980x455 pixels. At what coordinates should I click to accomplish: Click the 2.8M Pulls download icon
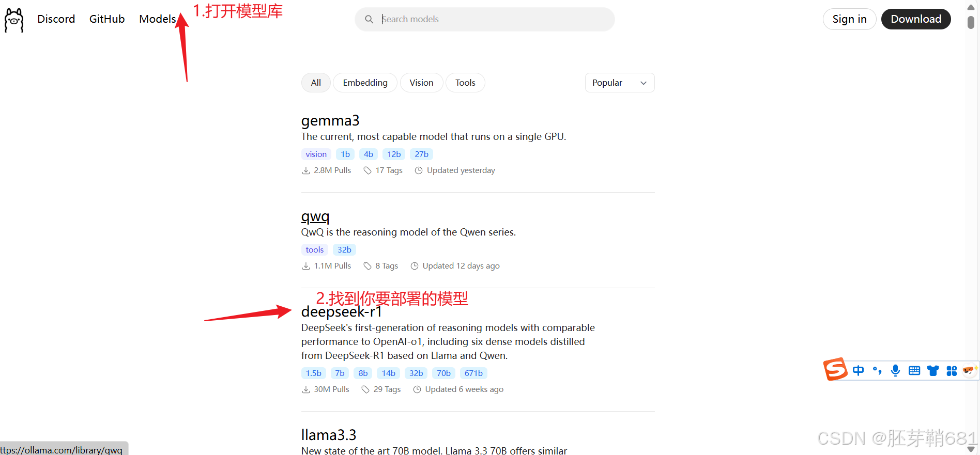pyautogui.click(x=306, y=170)
